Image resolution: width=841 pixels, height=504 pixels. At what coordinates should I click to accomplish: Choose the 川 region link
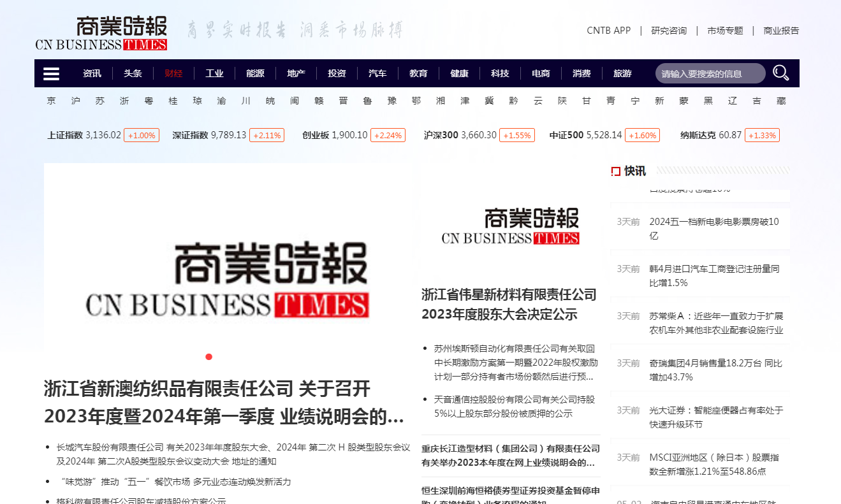[x=246, y=101]
